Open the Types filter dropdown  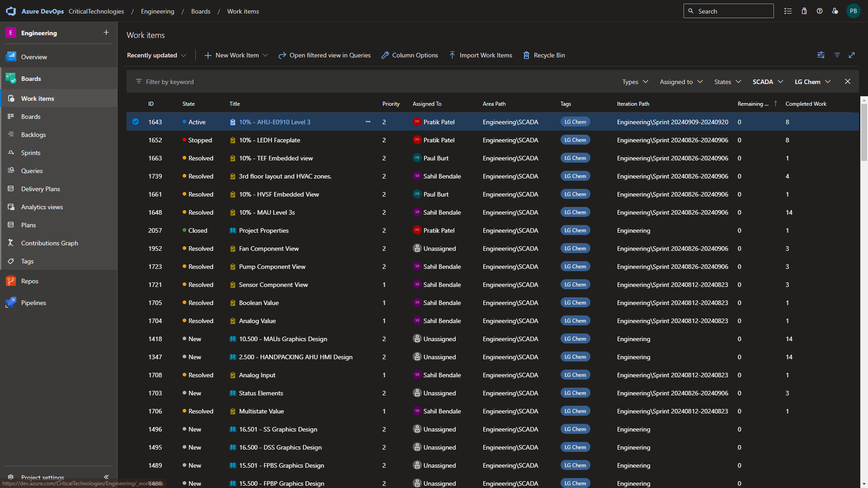coord(635,82)
